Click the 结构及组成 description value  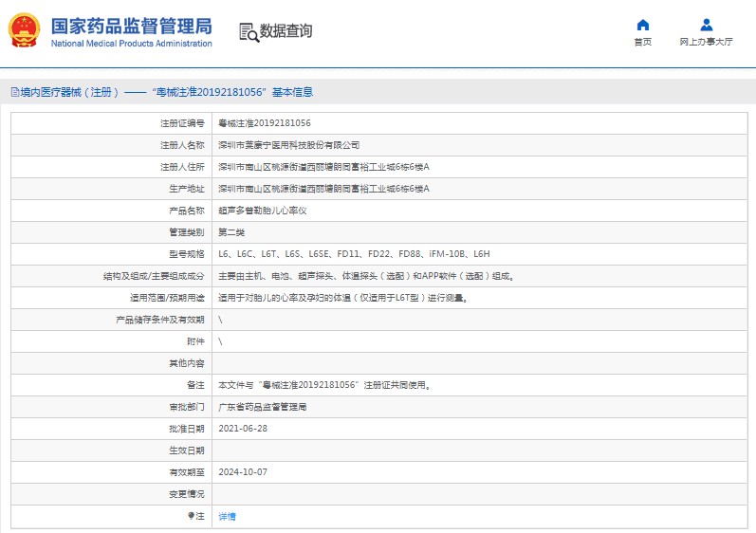(366, 276)
